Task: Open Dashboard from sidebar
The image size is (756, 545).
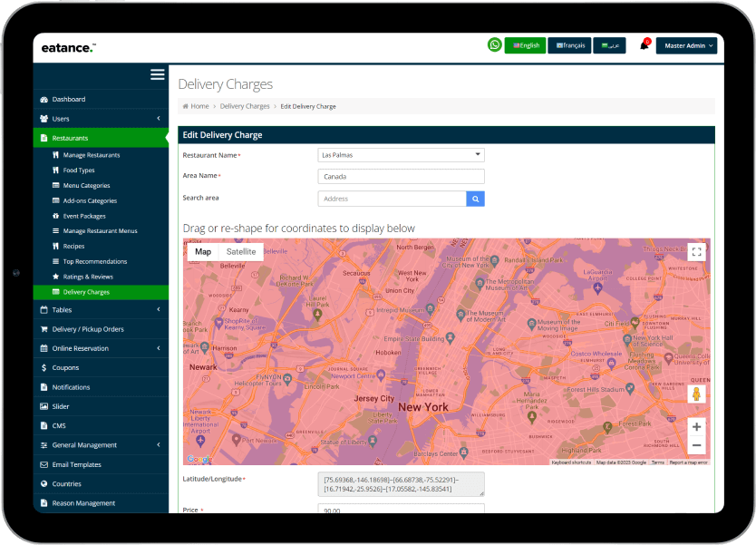Action: [101, 100]
